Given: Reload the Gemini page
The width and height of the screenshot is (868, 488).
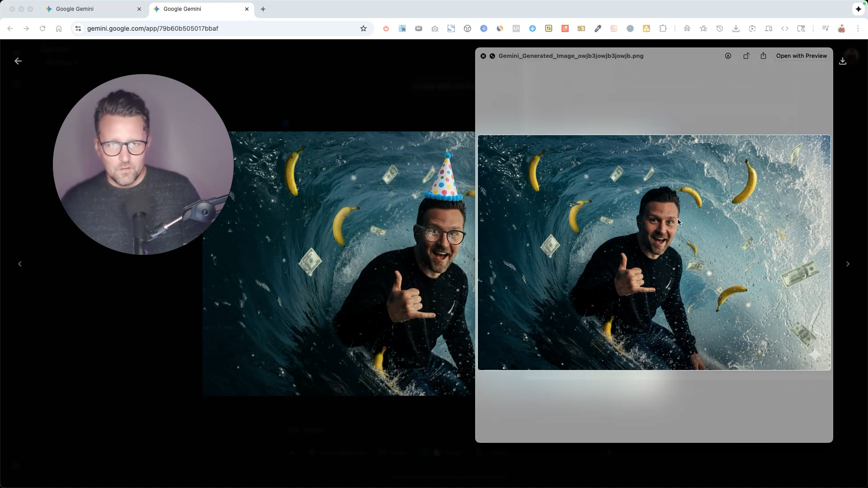Looking at the screenshot, I should tap(42, 28).
